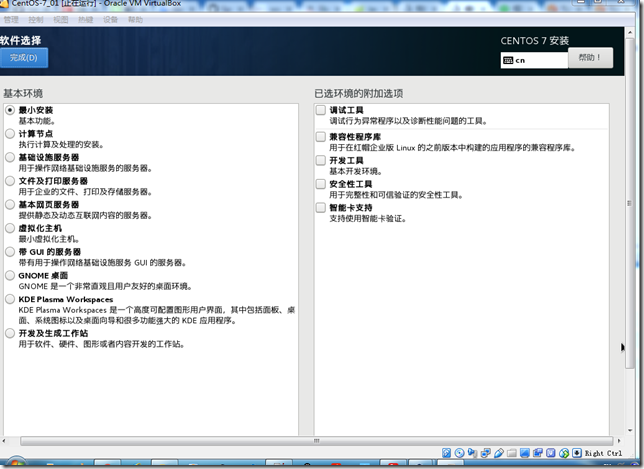Click the blue display monitor status icon
This screenshot has width=644, height=469.
pos(525,453)
